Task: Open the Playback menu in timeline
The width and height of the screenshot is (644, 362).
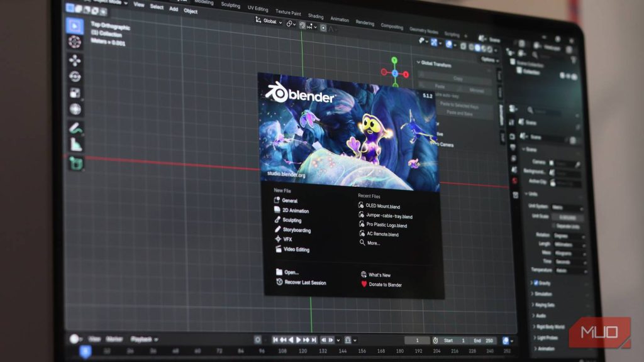Action: [144, 339]
